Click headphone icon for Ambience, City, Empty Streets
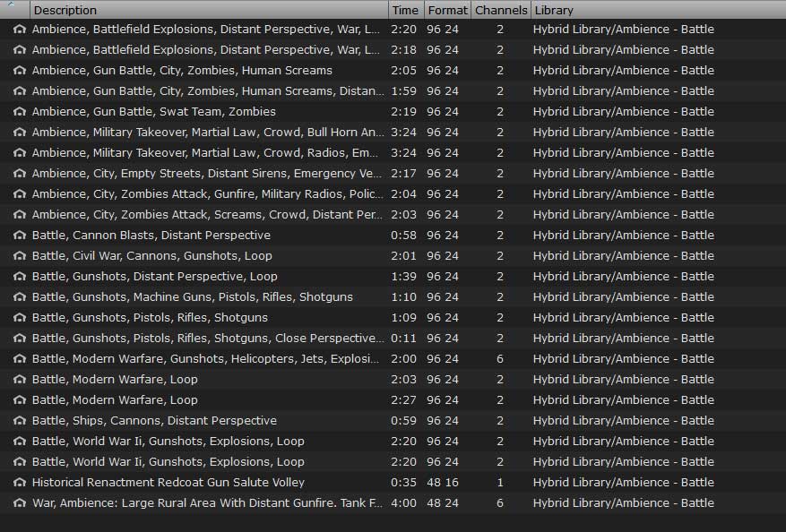 click(19, 174)
